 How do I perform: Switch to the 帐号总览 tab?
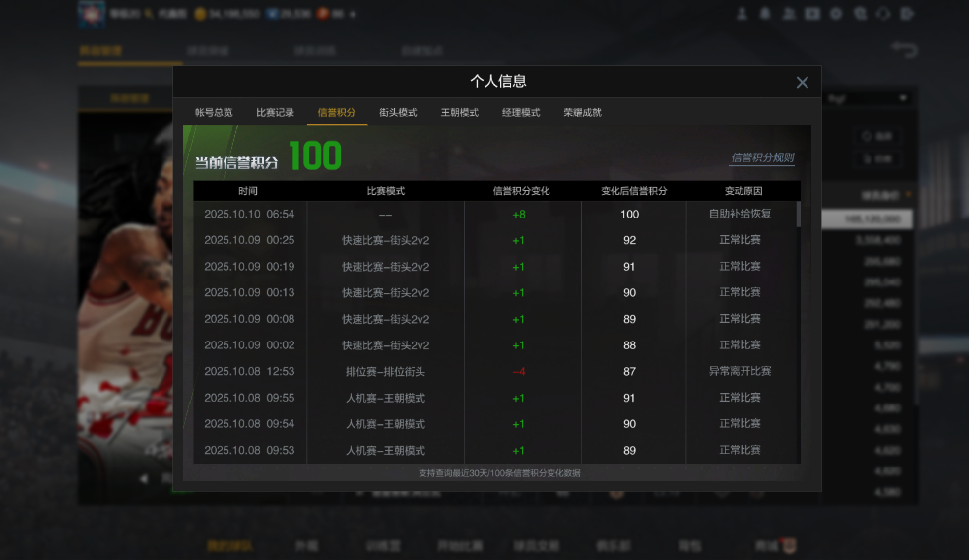(x=214, y=112)
